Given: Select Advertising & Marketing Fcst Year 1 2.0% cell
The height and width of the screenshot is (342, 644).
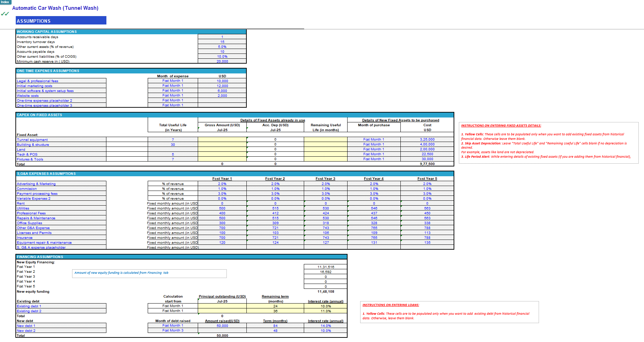Looking at the screenshot, I should (x=222, y=184).
